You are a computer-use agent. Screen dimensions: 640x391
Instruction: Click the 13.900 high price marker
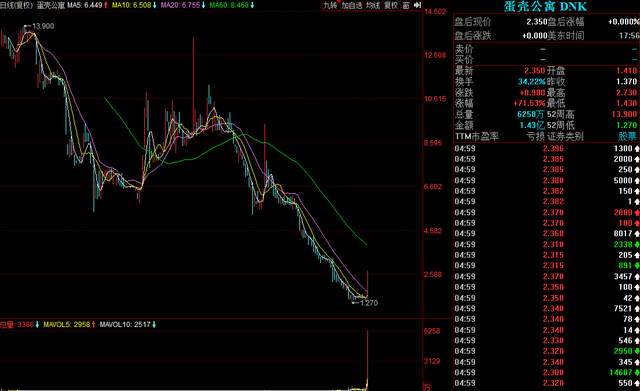[43, 26]
